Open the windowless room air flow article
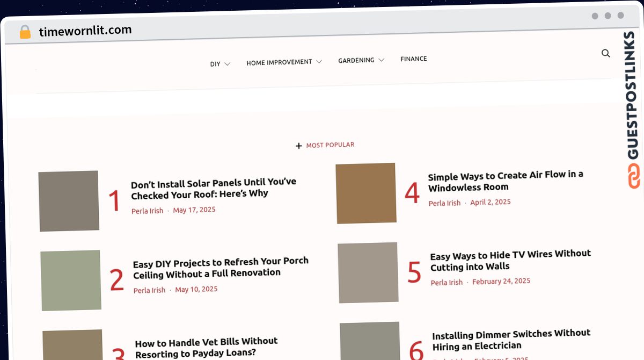 point(504,181)
